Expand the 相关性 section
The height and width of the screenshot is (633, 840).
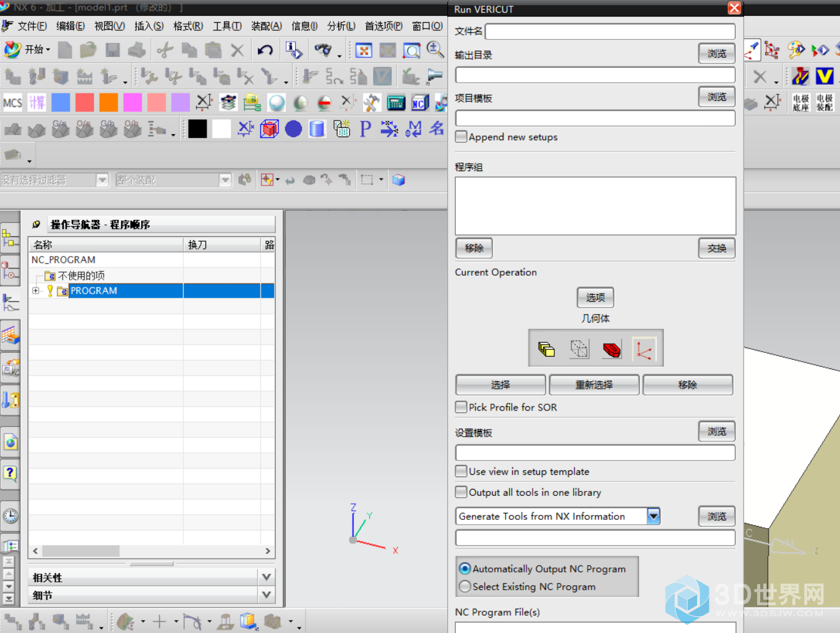pos(267,577)
